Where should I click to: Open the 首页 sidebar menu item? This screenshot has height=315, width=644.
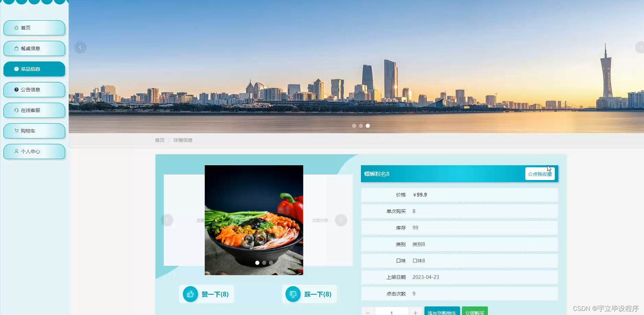(34, 28)
